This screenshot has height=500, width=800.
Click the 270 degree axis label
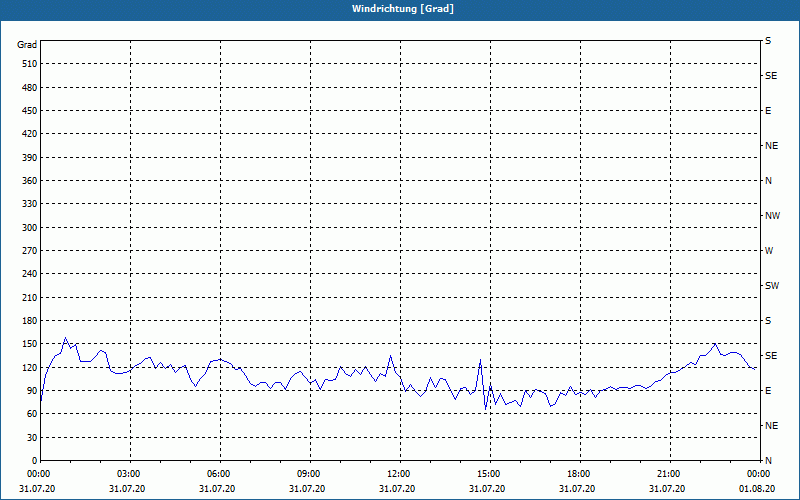pos(30,251)
